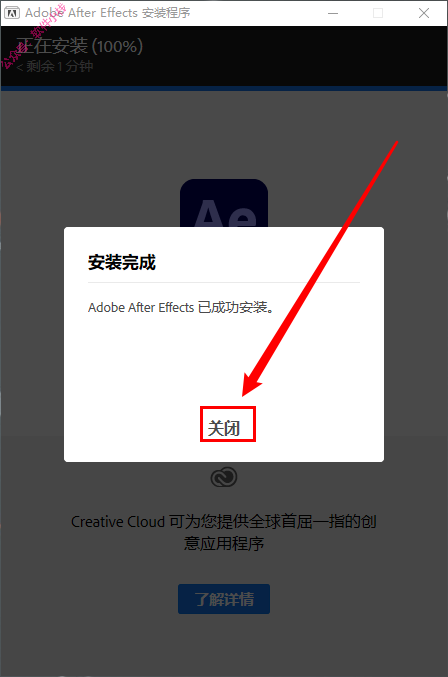This screenshot has width=448, height=677.
Task: Click the Creative Cloud logo icon
Action: 224,477
